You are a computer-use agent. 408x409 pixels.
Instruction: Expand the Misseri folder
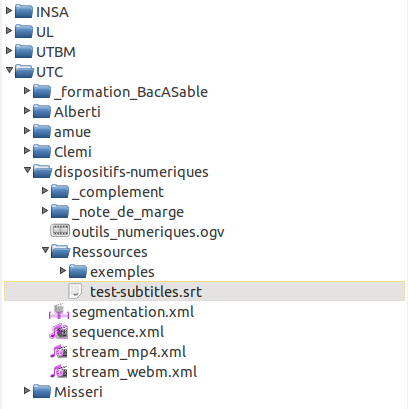pyautogui.click(x=27, y=390)
